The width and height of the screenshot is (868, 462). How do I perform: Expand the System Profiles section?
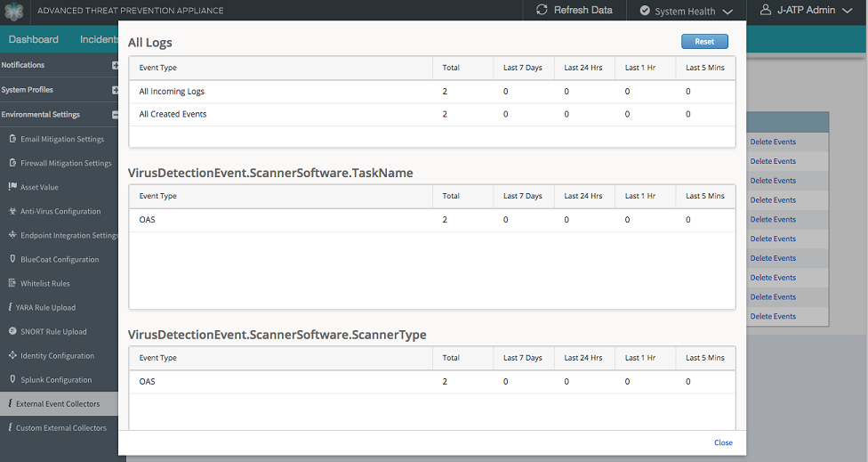click(x=115, y=90)
